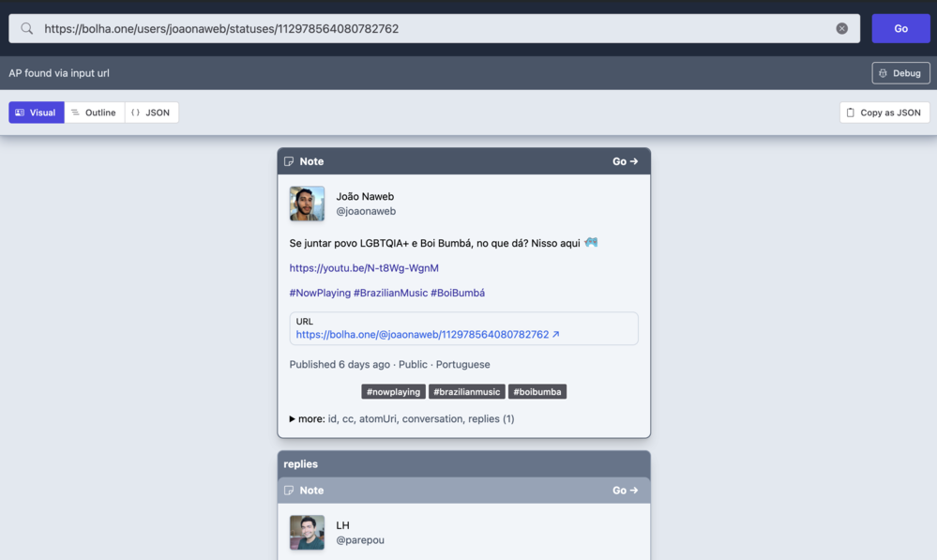Select the #boibumba tag badge
Image resolution: width=937 pixels, height=560 pixels.
[537, 392]
